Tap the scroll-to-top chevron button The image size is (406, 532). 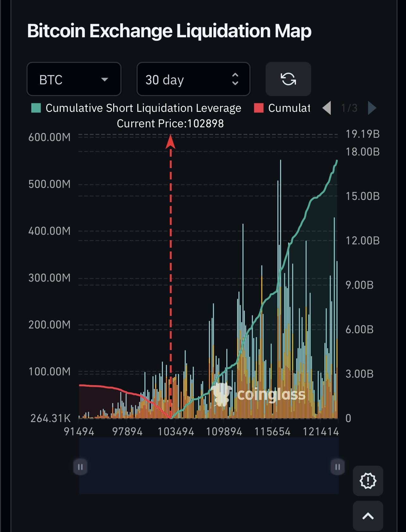point(368,516)
